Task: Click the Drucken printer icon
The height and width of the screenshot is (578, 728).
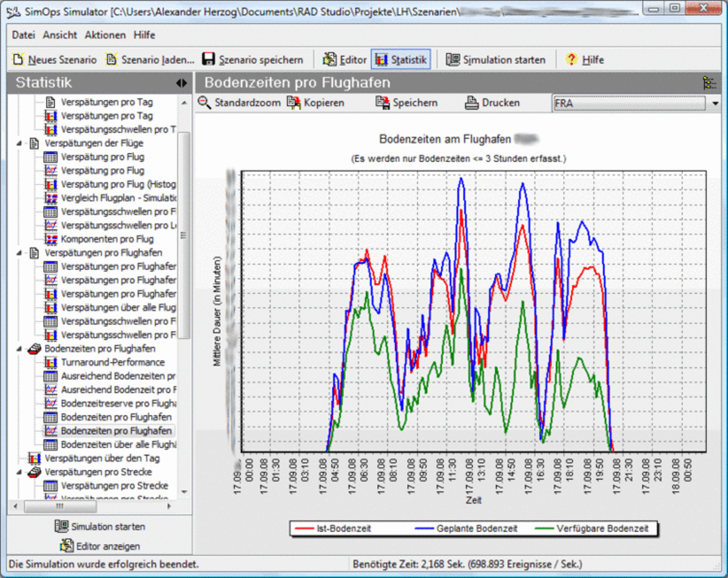Action: click(x=473, y=102)
